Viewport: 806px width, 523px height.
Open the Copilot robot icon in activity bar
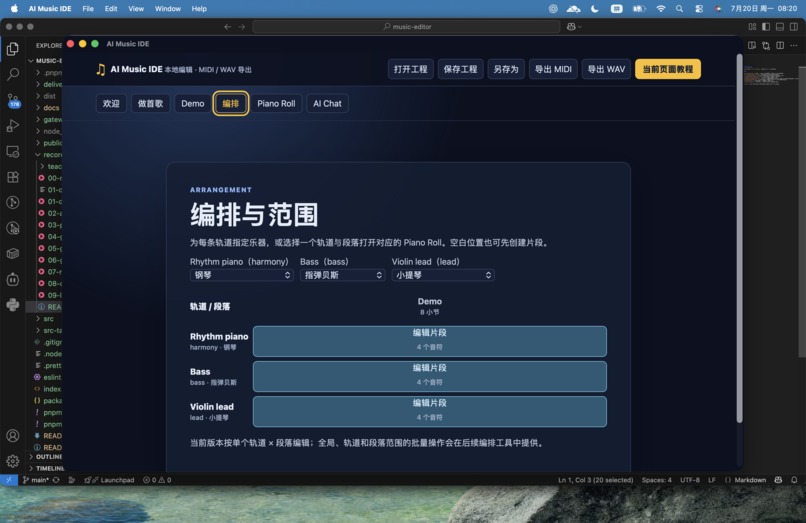(13, 279)
